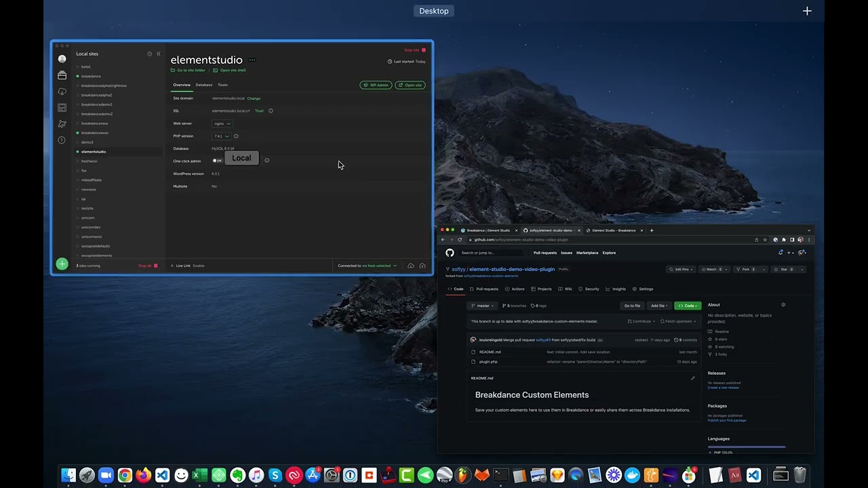Open the Local sites briefcase icon in sidebar
The width and height of the screenshot is (868, 488).
[62, 75]
